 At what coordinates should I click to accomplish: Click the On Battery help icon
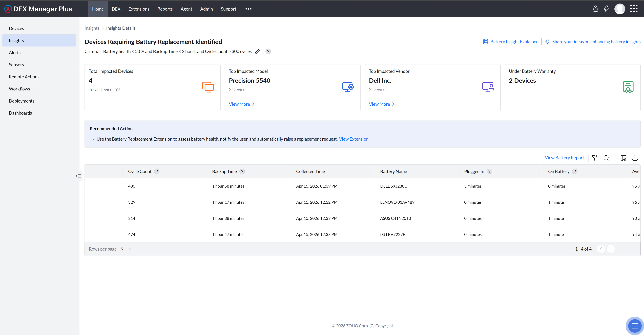click(x=575, y=171)
